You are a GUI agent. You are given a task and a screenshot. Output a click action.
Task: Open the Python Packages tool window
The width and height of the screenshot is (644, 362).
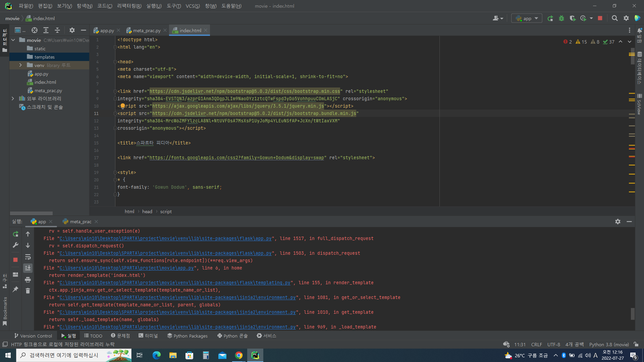(x=187, y=336)
